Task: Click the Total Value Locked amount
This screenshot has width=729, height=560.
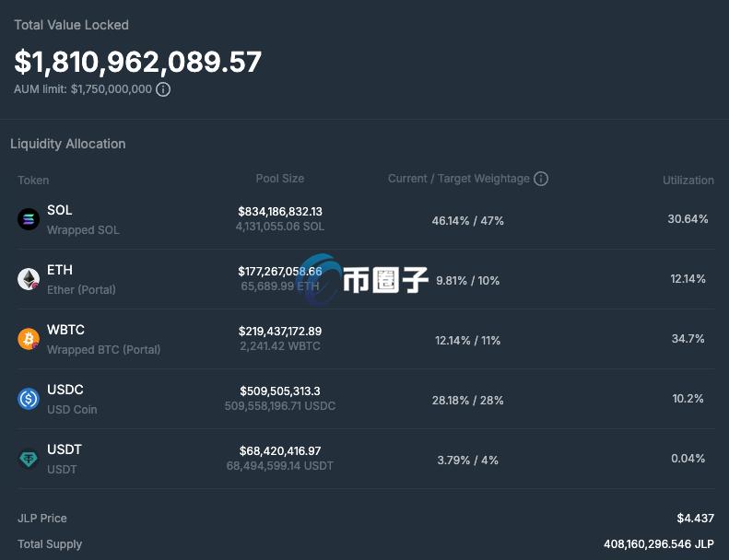Action: tap(138, 62)
